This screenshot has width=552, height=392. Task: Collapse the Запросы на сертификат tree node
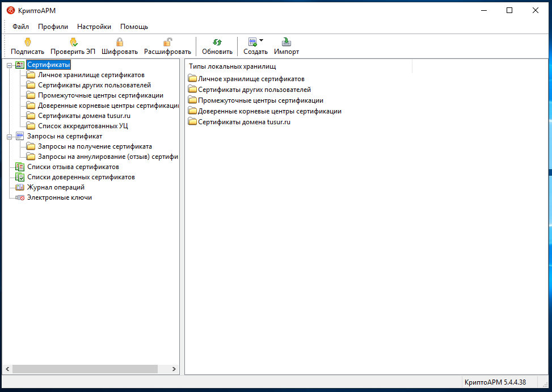tap(10, 137)
